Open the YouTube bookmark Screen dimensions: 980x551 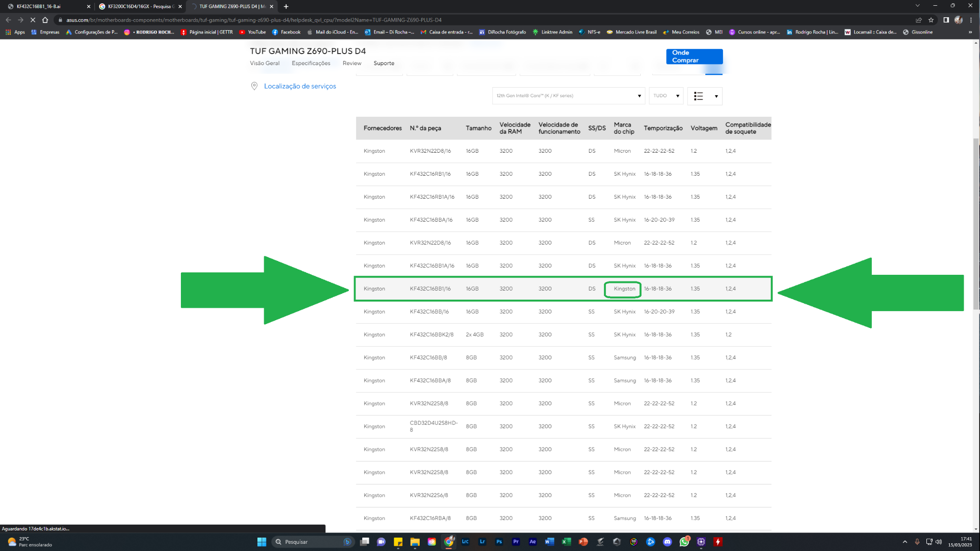253,32
